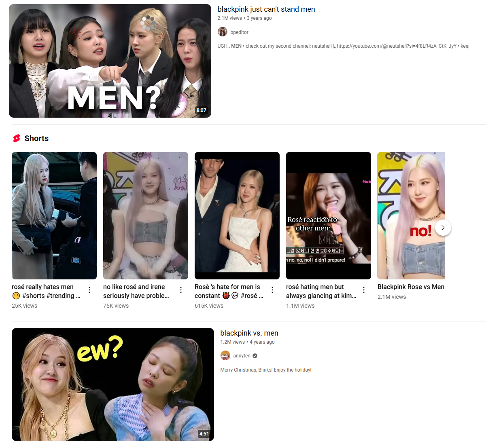This screenshot has height=448, width=486.
Task: Open the 'no like rosé and irene' title
Action: click(136, 291)
